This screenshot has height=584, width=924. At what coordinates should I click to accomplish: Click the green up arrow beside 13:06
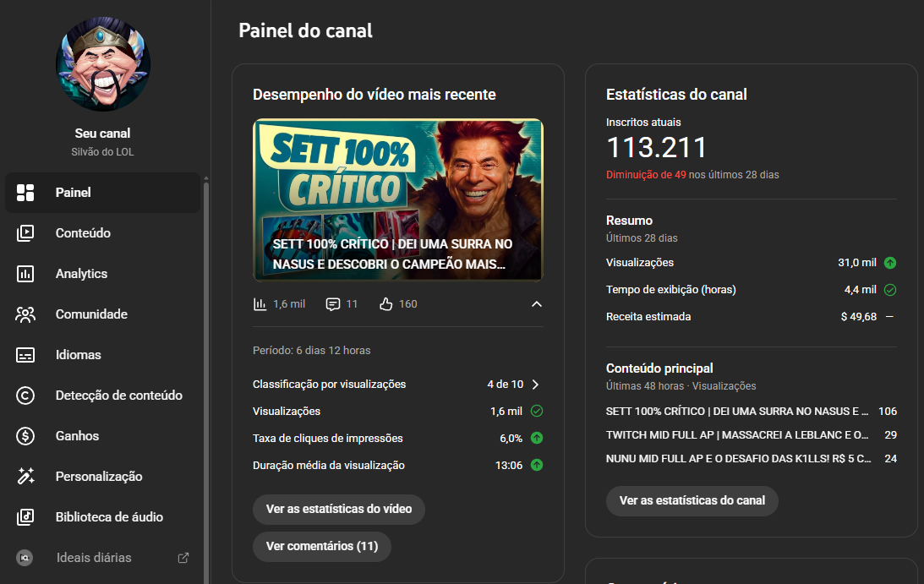[x=536, y=466]
